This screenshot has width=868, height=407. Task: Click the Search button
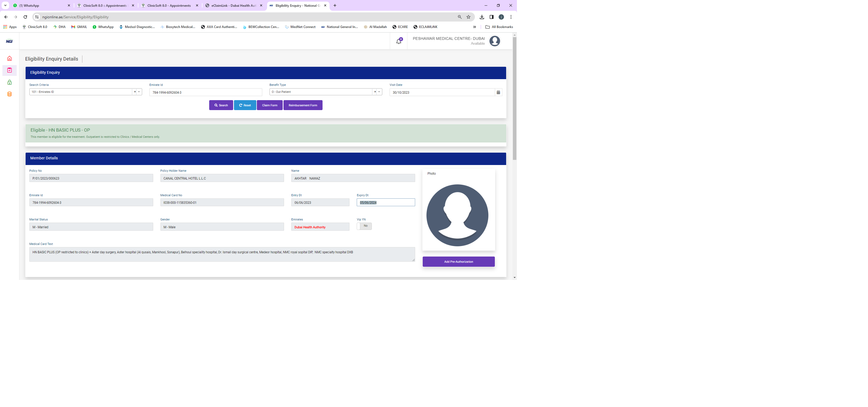tap(221, 105)
